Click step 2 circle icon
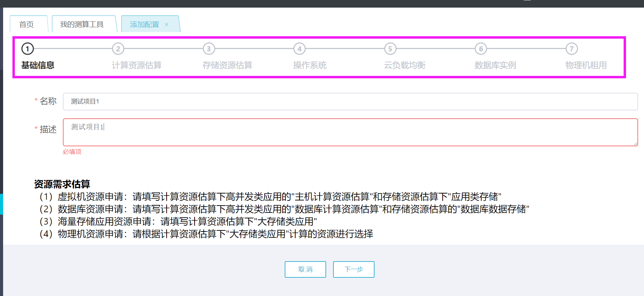644x296 pixels. (x=118, y=49)
